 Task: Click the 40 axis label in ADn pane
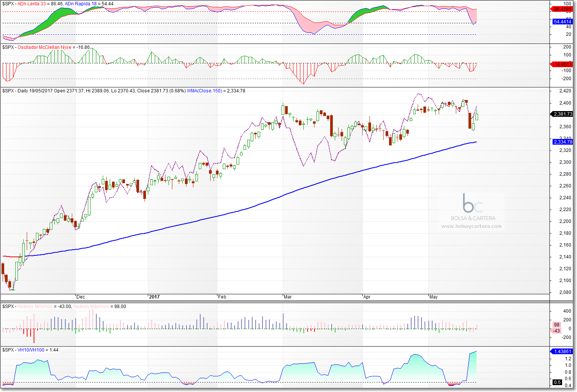pyautogui.click(x=569, y=27)
